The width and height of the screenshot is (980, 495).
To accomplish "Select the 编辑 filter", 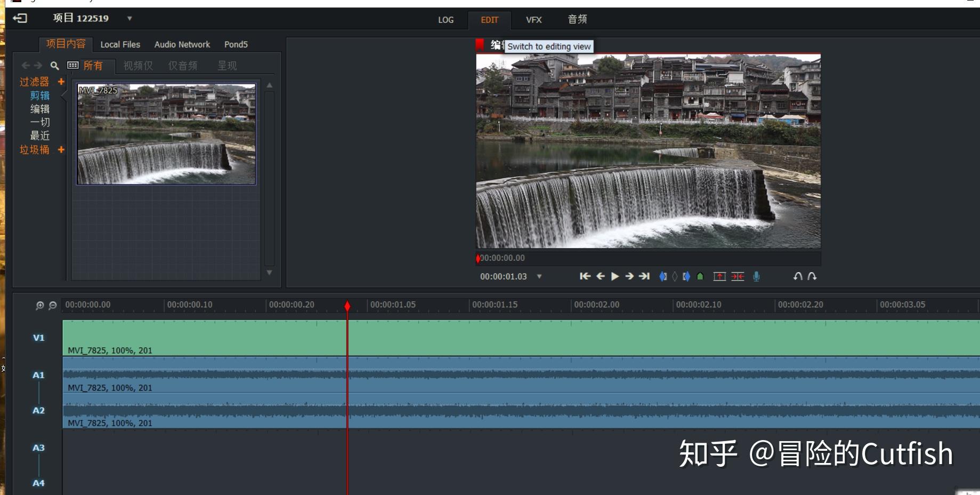I will coord(40,109).
